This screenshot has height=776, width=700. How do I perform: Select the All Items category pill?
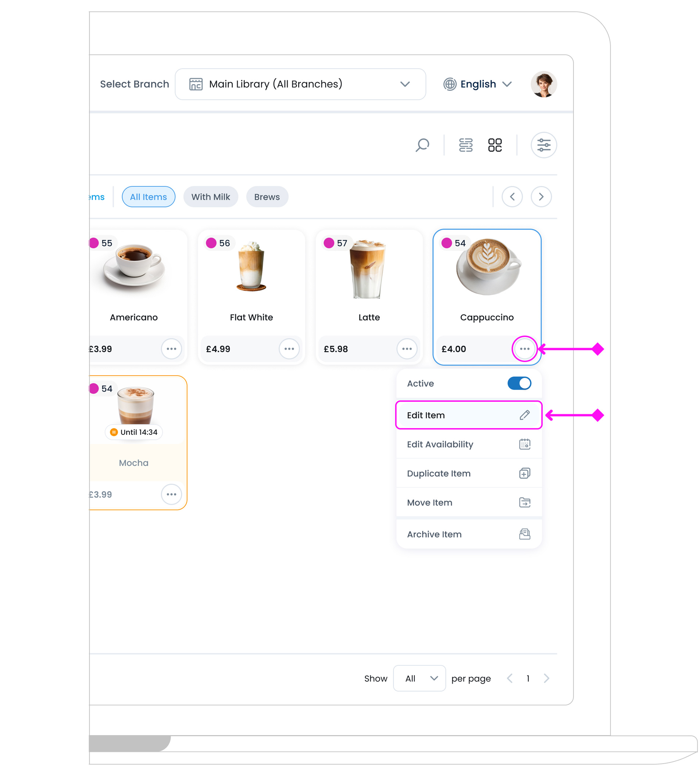tap(149, 197)
